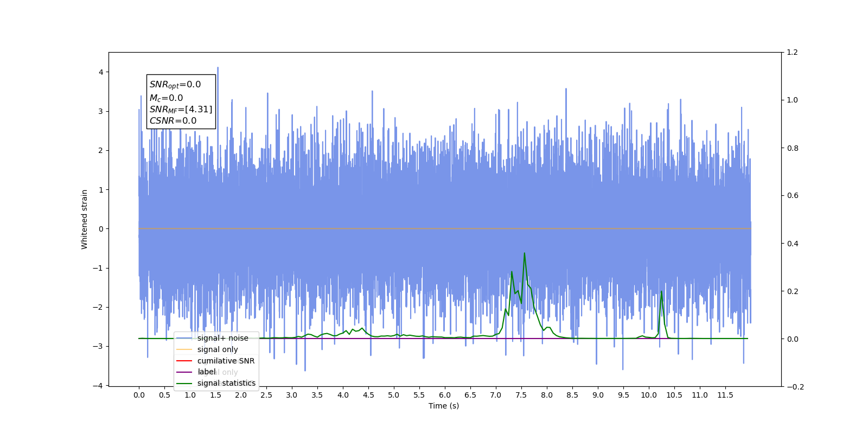Click the 0.0 tick on time axis

pos(139,395)
